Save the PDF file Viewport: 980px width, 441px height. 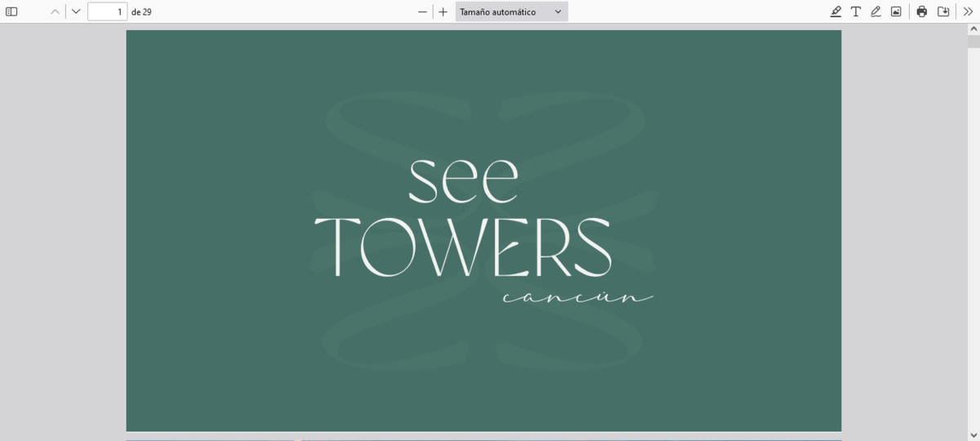click(943, 11)
